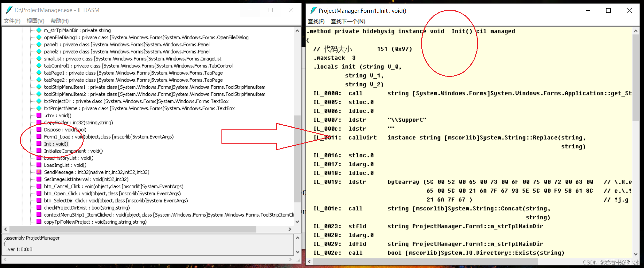Click assembly info pane scroll-up arrow
This screenshot has height=268, width=644.
tap(298, 238)
